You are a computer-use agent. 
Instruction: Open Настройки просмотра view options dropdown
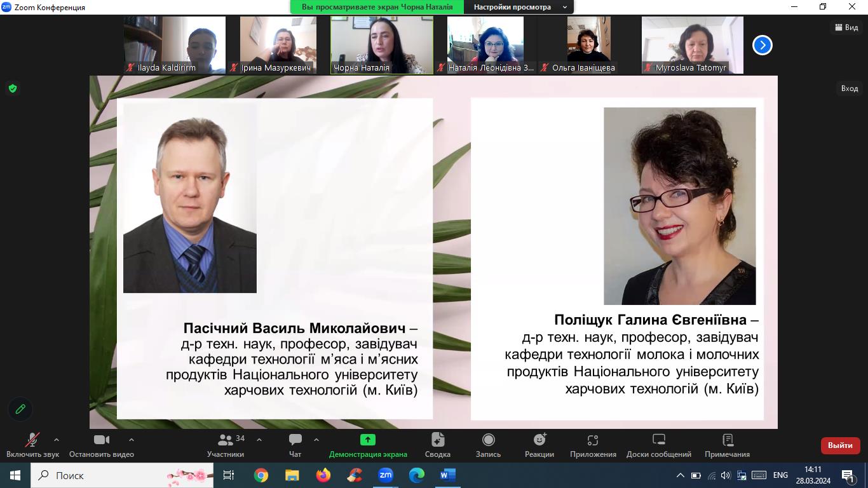519,7
